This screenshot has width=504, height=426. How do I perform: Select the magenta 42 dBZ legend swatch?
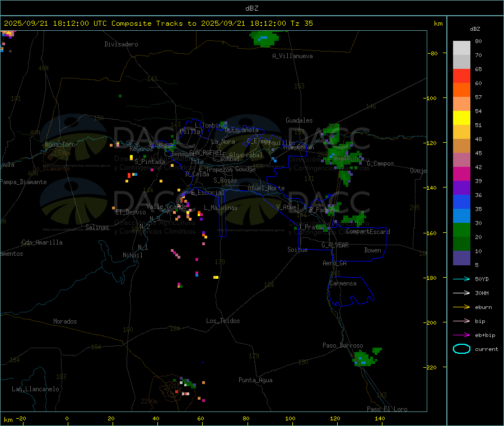click(x=461, y=174)
